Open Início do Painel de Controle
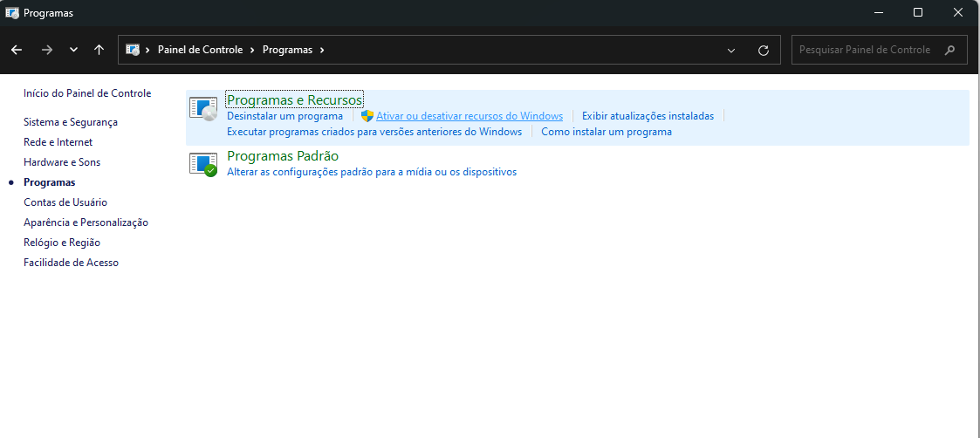 point(87,93)
